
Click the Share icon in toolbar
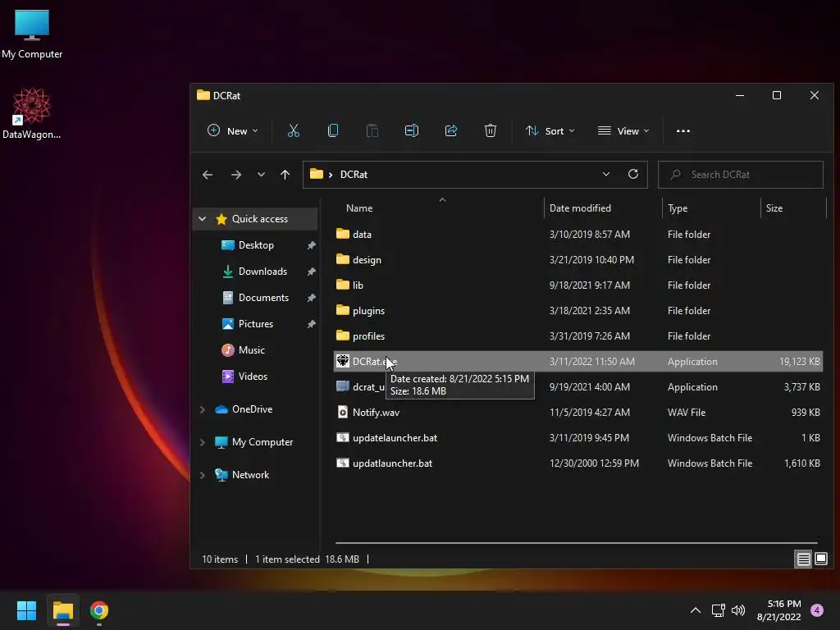pos(451,130)
